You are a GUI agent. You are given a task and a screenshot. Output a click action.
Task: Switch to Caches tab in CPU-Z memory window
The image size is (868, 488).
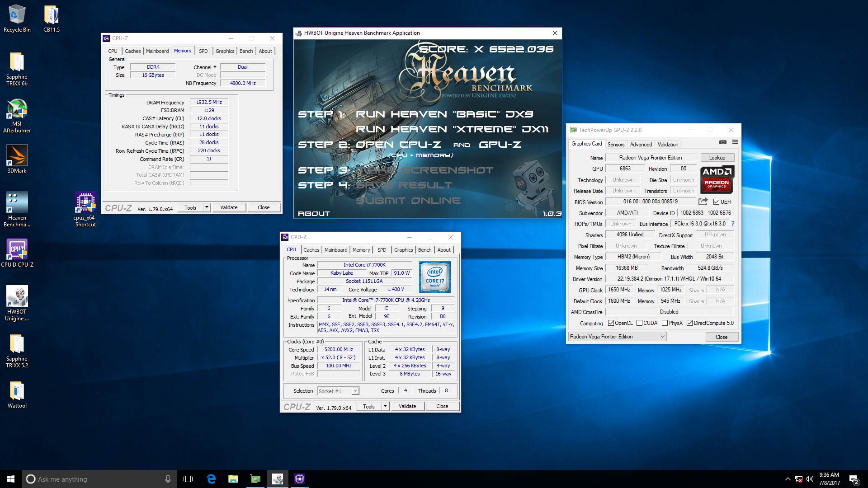click(x=132, y=51)
